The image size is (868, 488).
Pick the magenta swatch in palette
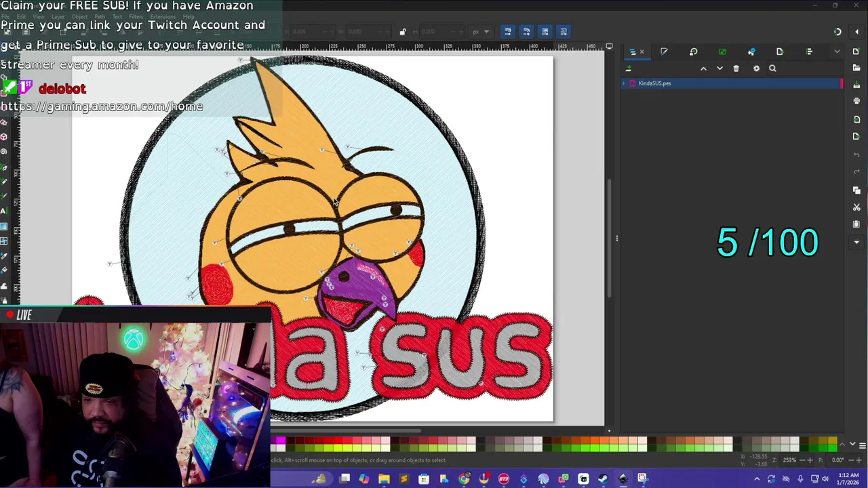point(281,441)
